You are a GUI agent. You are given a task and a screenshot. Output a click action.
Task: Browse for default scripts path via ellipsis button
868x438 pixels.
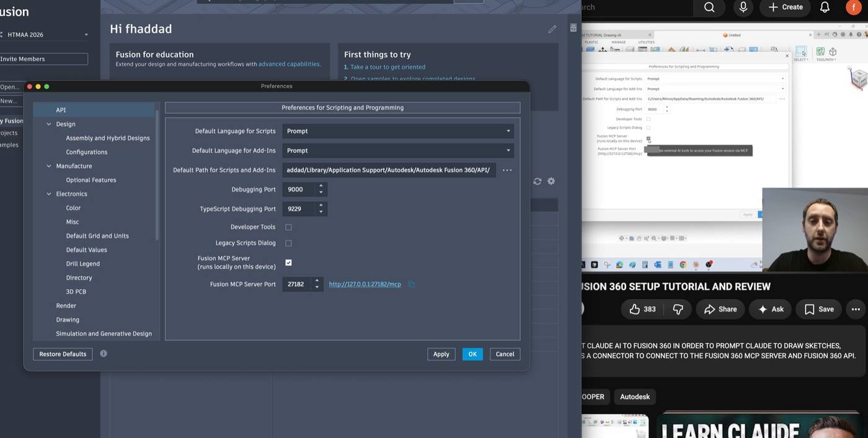(x=507, y=170)
